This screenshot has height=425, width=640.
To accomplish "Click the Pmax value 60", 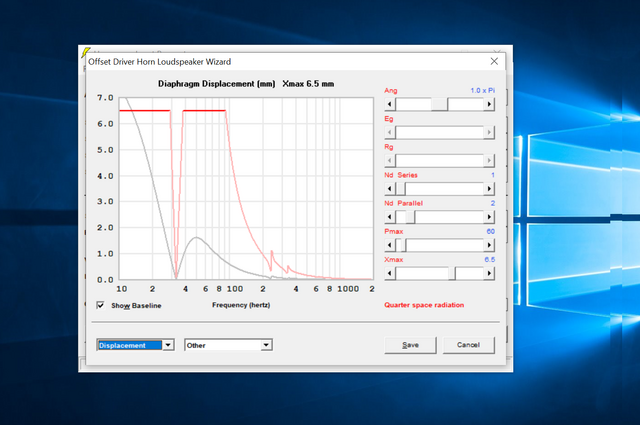I will pyautogui.click(x=491, y=231).
